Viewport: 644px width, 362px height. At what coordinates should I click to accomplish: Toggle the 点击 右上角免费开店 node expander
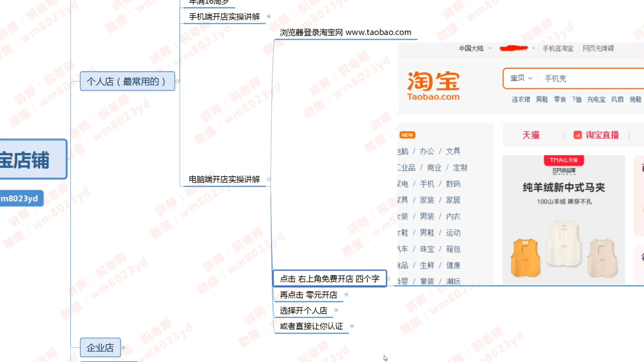tap(388, 279)
